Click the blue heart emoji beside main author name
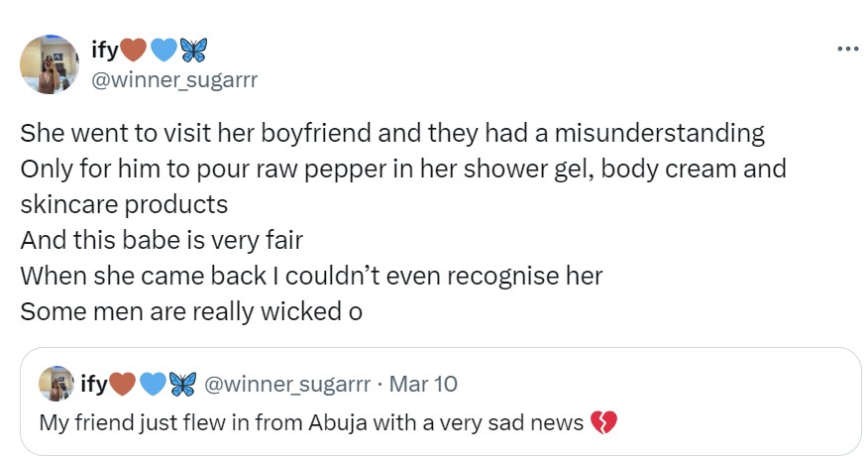Viewport: 868px width, 462px height. pos(163,49)
